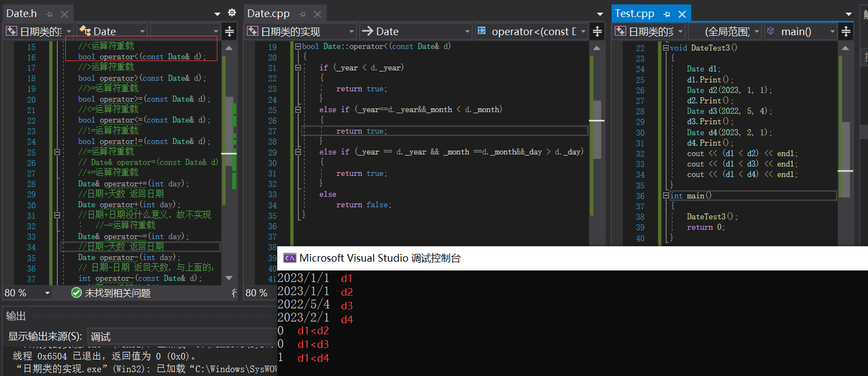Image resolution: width=868 pixels, height=376 pixels.
Task: Collapse the comment block at line 31 in Date.h
Action: 57,215
